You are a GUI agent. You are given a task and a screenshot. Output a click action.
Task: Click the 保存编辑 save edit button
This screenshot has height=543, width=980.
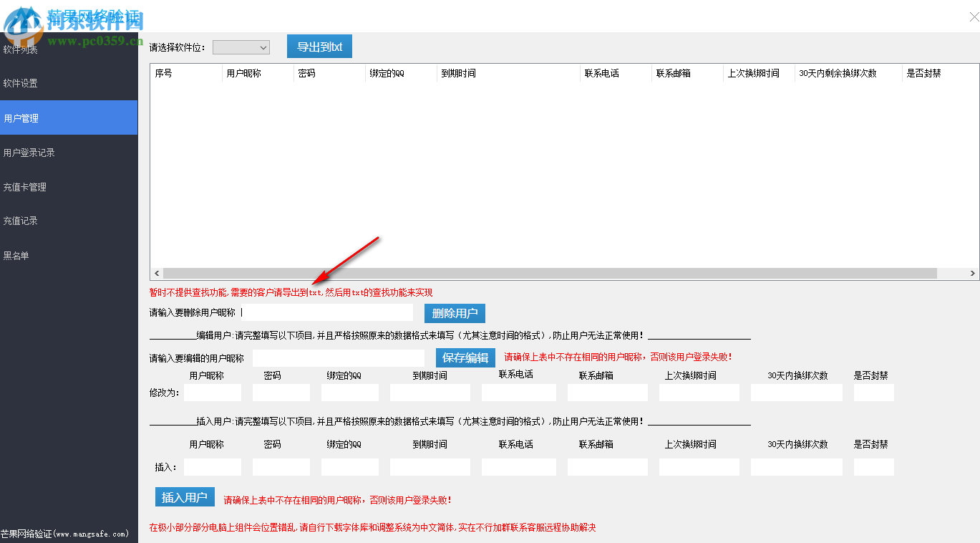click(465, 357)
